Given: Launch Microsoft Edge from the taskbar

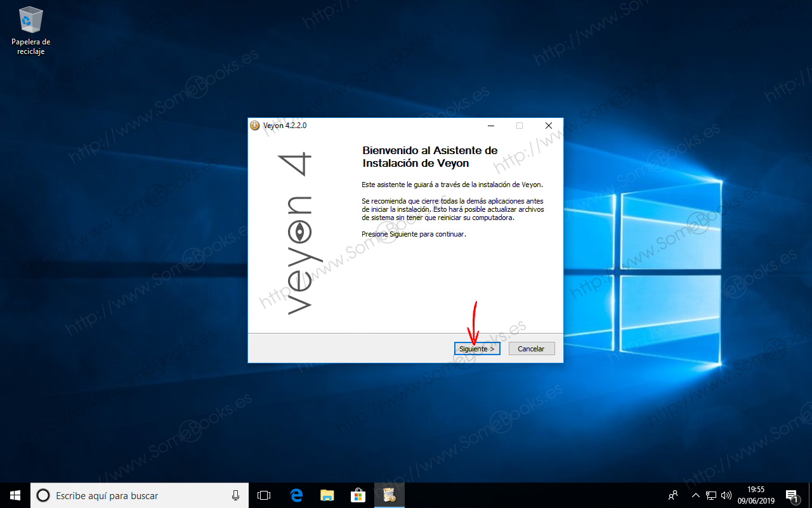Looking at the screenshot, I should (x=296, y=495).
